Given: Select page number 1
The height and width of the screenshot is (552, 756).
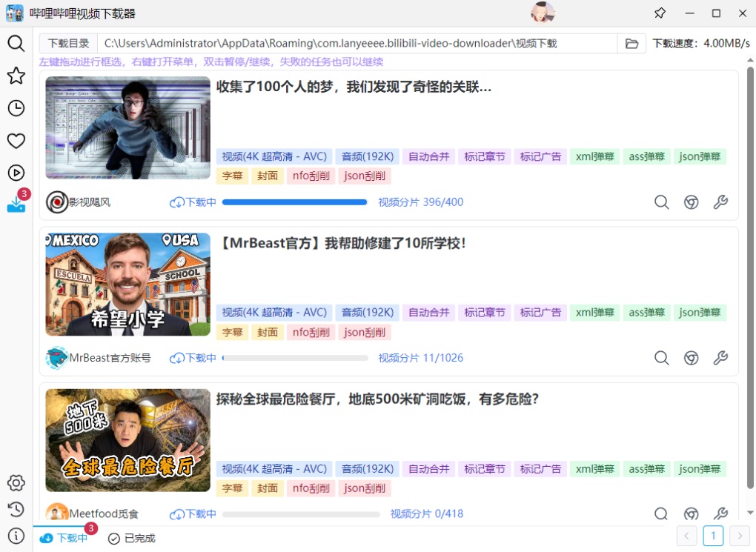Looking at the screenshot, I should 713,536.
